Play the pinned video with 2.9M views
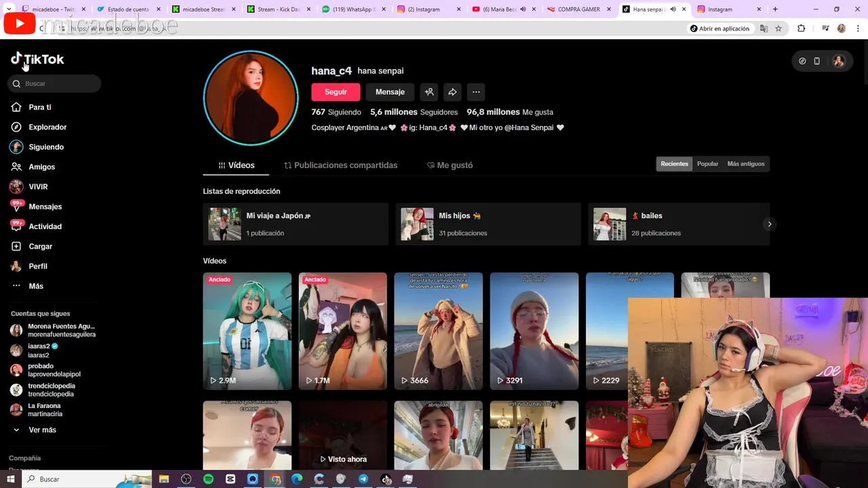The width and height of the screenshot is (868, 488). click(247, 331)
